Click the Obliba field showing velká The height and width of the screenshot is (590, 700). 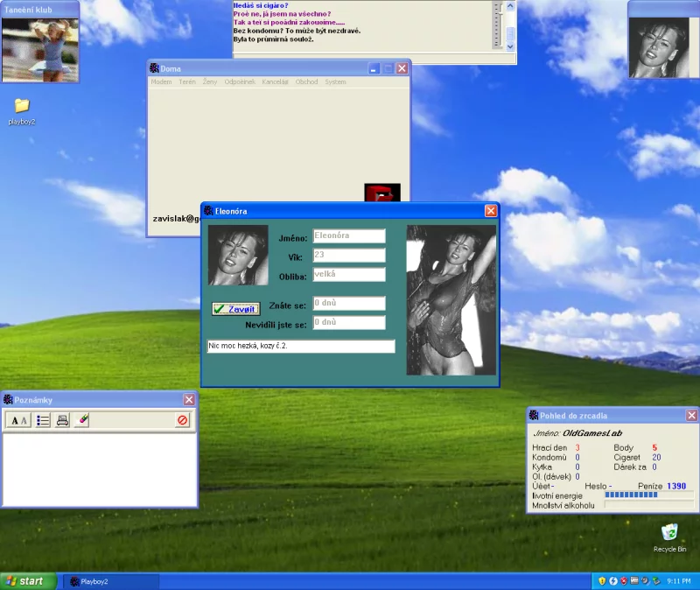(x=349, y=274)
